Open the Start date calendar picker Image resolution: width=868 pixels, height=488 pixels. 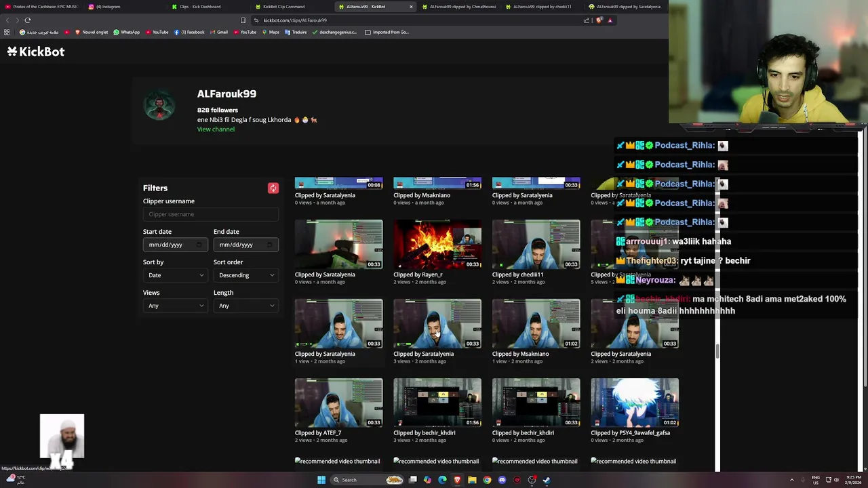pos(199,245)
